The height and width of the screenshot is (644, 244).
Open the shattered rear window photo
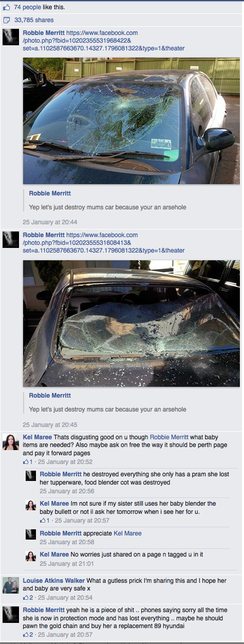[x=132, y=323]
